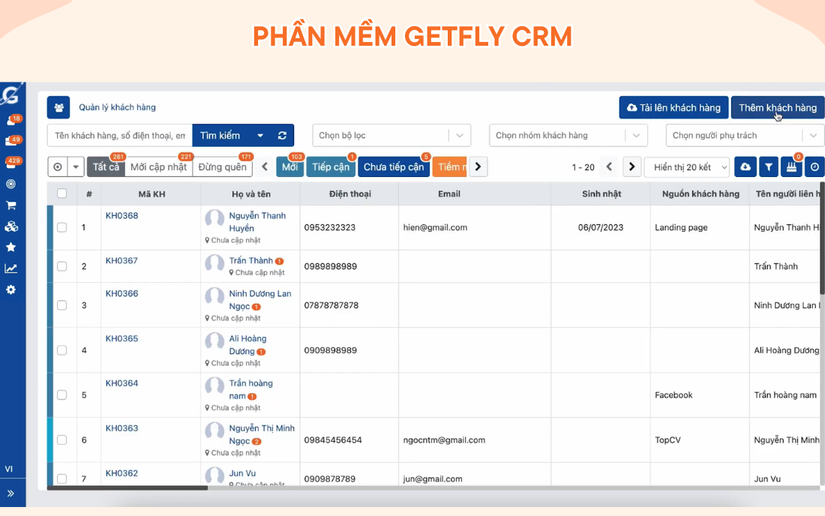Open customer Ninh Dương Lan Ngọc link
This screenshot has height=516, width=825.
point(260,300)
